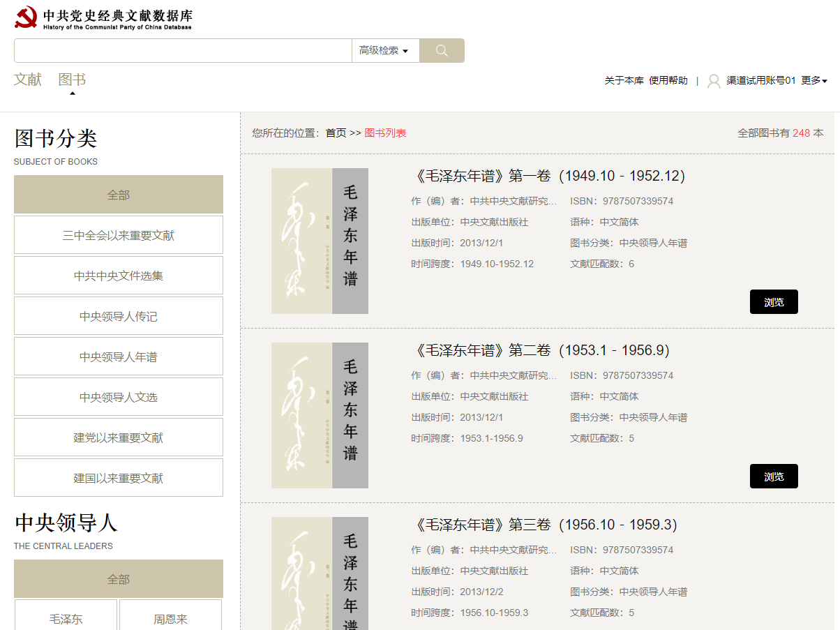Go to 首页 in the breadcrumb
Image resolution: width=840 pixels, height=630 pixels.
[336, 133]
